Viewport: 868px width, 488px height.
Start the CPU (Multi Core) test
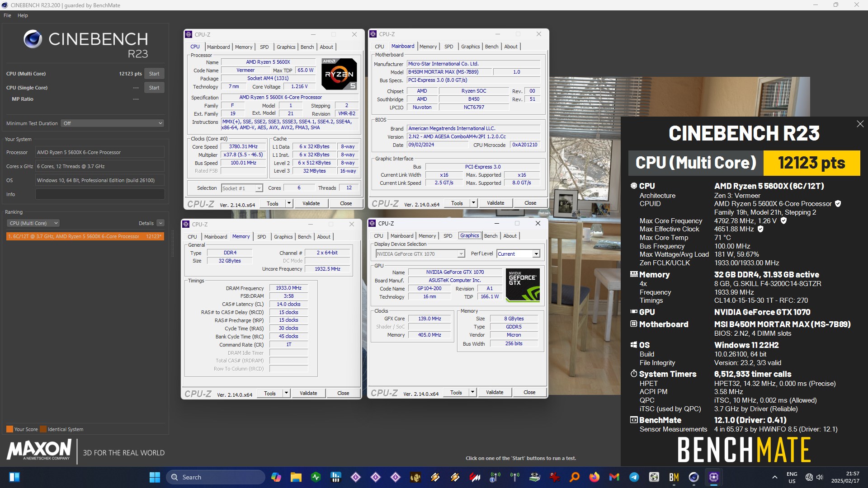click(154, 74)
